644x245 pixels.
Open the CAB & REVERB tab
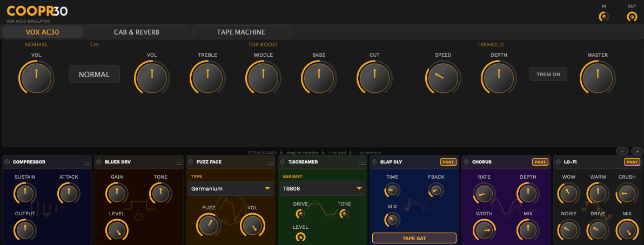136,32
